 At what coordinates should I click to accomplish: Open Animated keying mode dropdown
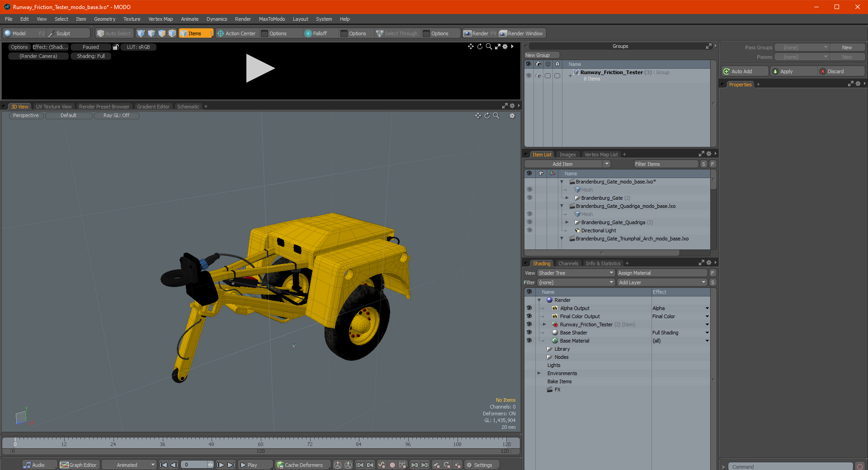point(129,465)
